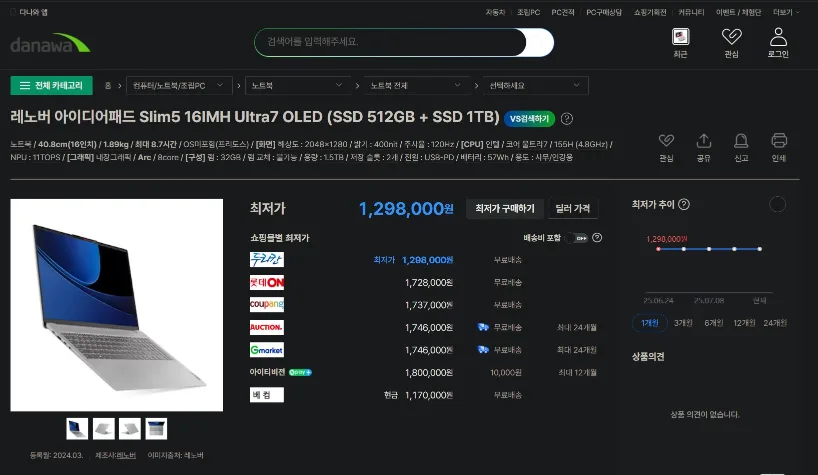This screenshot has height=475, width=818.
Task: Open the wishlist heart icon in header
Action: point(731,36)
